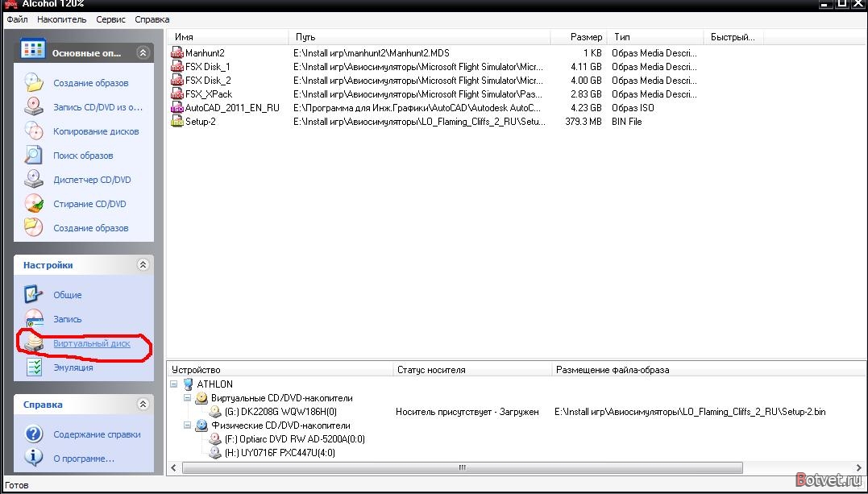868x494 pixels.
Task: Open the Эмуляция settings link
Action: (73, 367)
